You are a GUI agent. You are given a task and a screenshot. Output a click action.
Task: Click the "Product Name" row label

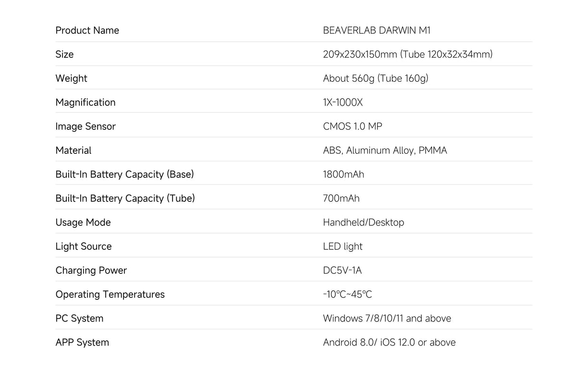tap(87, 30)
